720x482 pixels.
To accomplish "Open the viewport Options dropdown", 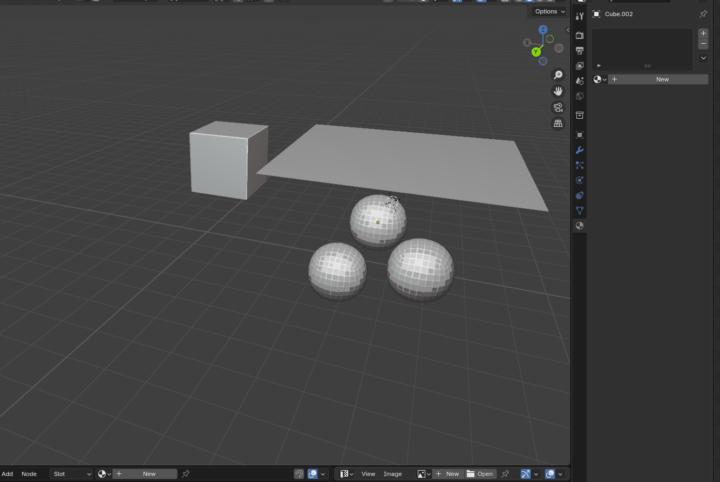I will tap(550, 11).
